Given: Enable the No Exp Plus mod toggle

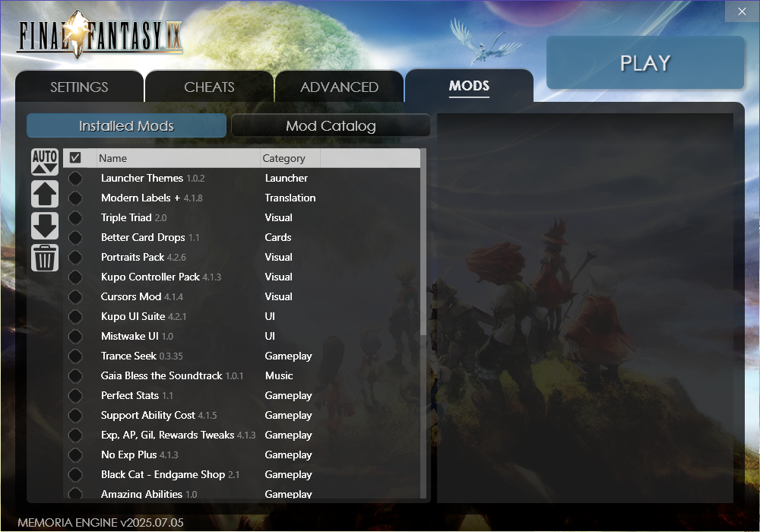Looking at the screenshot, I should point(75,455).
